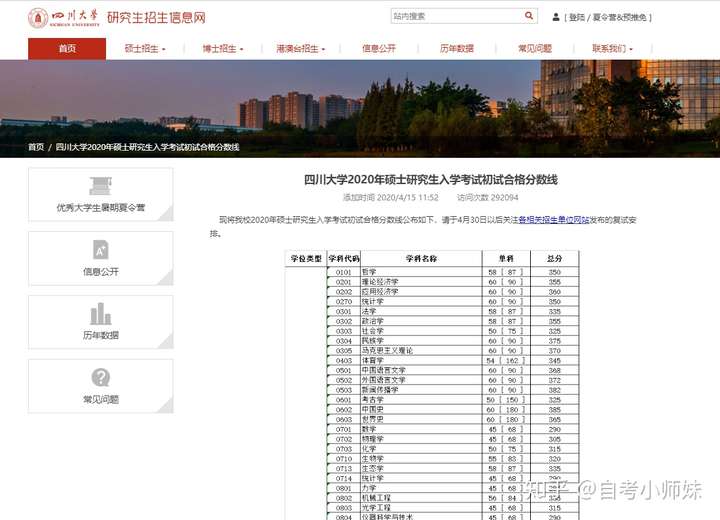Click the 应用经济学 table cell
Viewport: 720px width, 520px height.
tap(421, 292)
